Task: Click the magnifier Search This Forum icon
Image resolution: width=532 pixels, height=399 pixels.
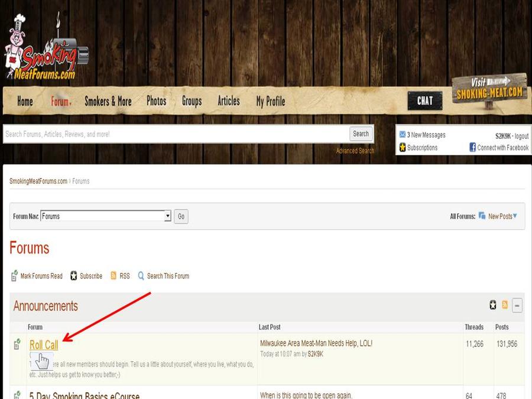Action: (x=141, y=276)
